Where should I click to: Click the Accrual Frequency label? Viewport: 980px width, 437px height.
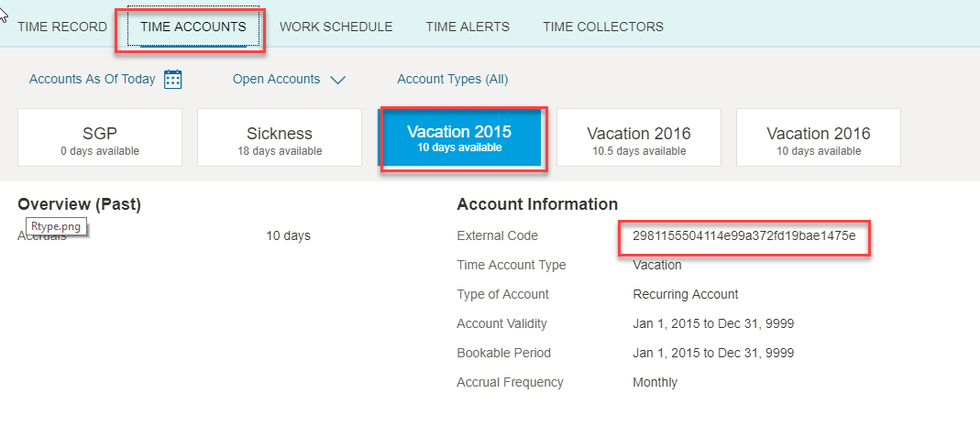coord(510,383)
